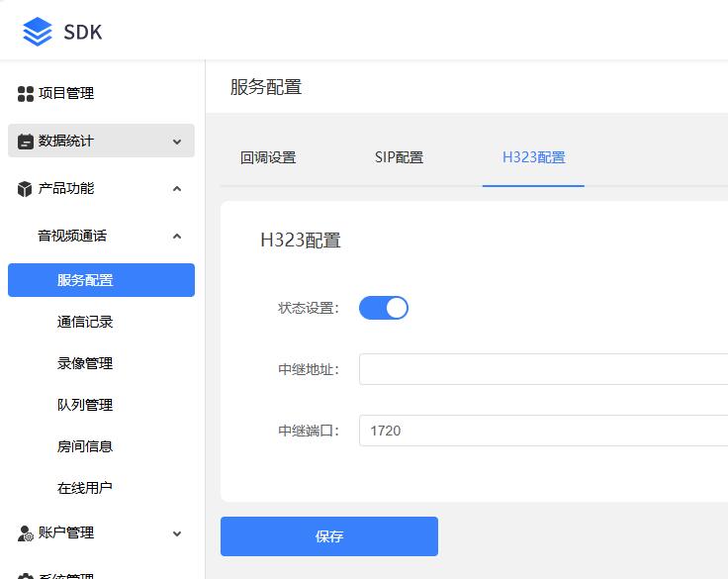The image size is (728, 579).
Task: Focus the 中继端口 field showing 1720
Action: coord(543,431)
